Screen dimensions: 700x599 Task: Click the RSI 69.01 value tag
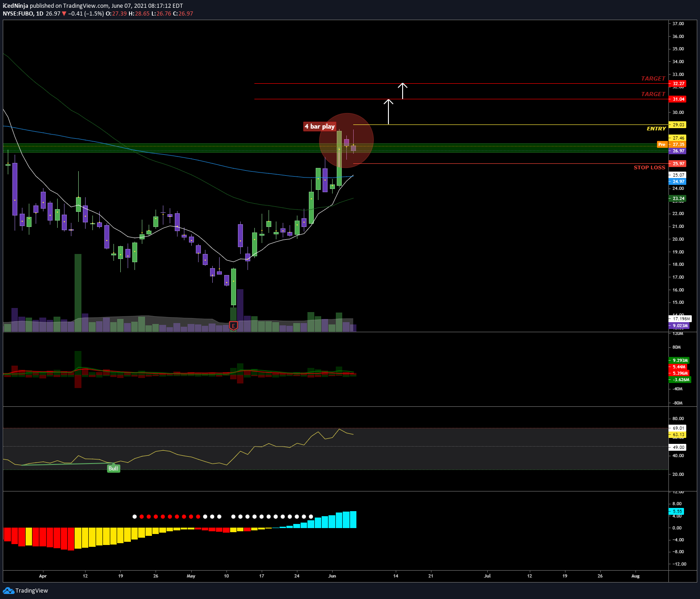click(678, 428)
